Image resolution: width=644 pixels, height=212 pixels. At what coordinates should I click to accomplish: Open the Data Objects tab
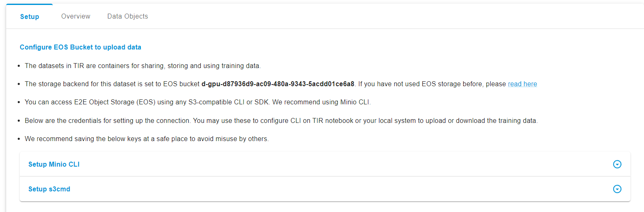point(128,16)
